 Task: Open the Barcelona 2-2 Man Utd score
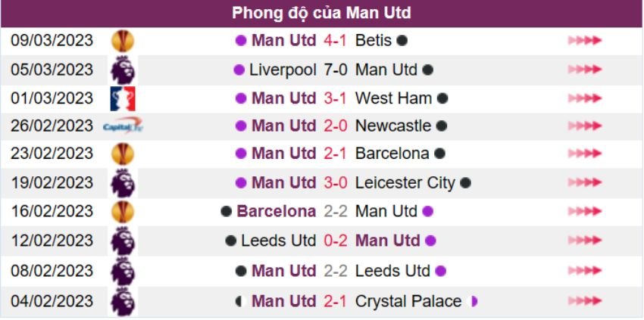tap(335, 212)
